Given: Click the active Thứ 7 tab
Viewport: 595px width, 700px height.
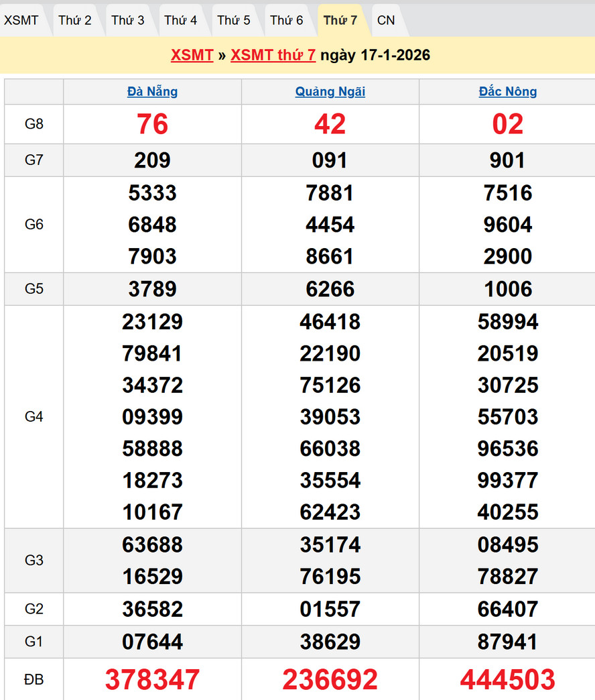Looking at the screenshot, I should point(340,20).
